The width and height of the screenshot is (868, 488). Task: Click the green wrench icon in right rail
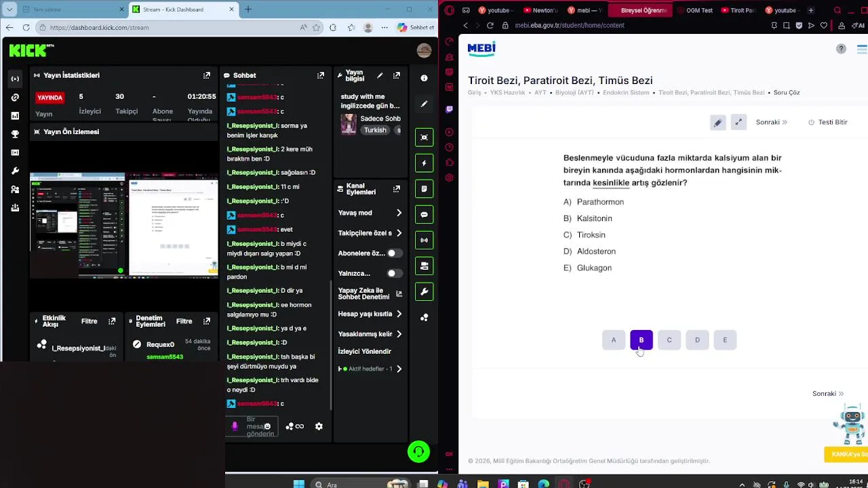coord(424,291)
